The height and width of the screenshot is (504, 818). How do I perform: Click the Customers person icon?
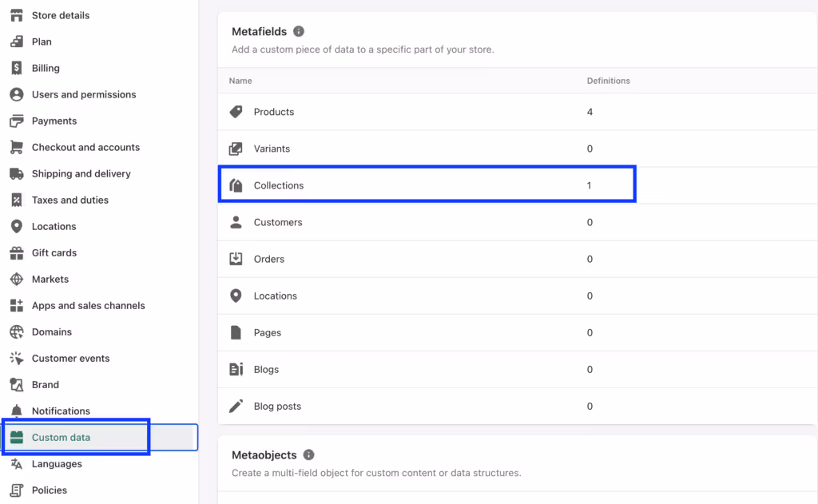236,222
